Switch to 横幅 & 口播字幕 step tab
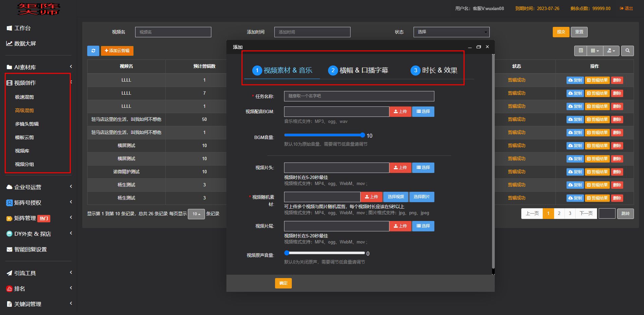 pyautogui.click(x=358, y=70)
